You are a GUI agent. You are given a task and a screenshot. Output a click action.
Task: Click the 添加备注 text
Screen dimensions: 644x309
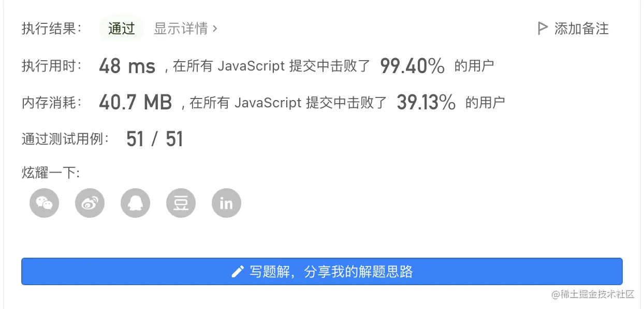click(581, 29)
